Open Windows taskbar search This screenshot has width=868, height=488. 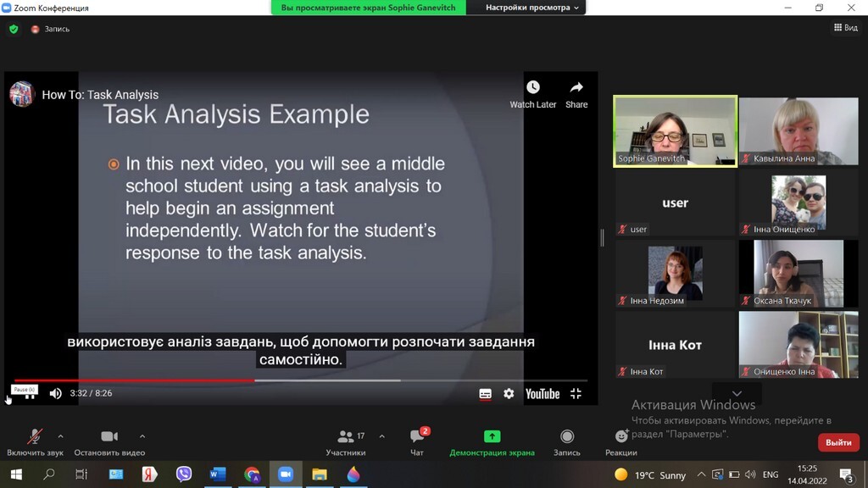coord(48,474)
